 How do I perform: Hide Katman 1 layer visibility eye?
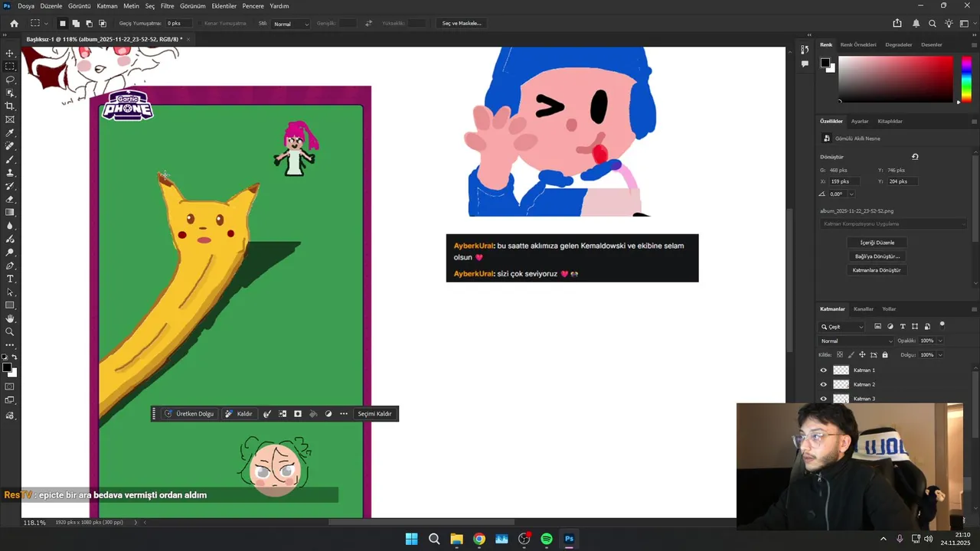[x=824, y=370]
